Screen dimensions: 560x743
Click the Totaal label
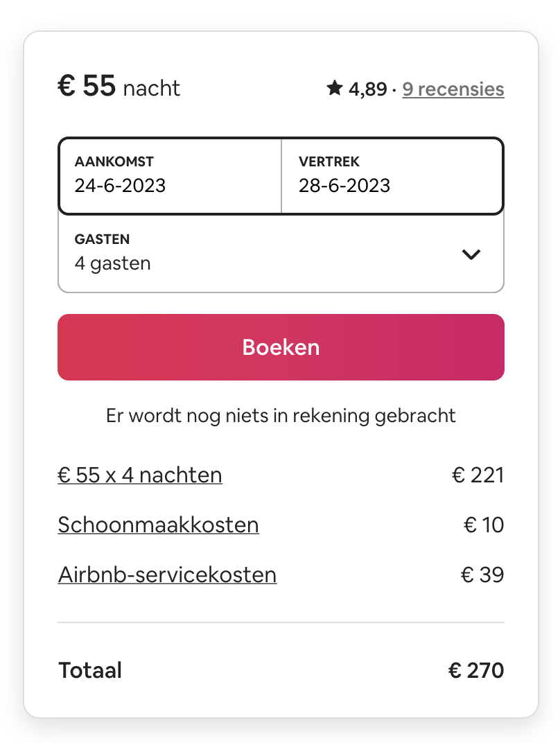click(x=90, y=670)
